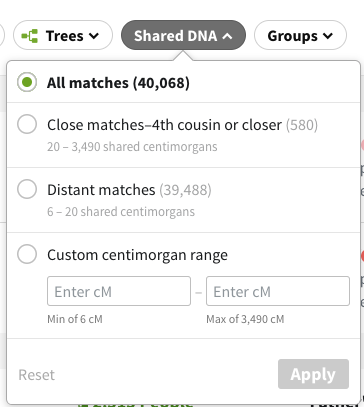Click the Trees dropdown chevron arrow
The image size is (364, 407).
[94, 36]
